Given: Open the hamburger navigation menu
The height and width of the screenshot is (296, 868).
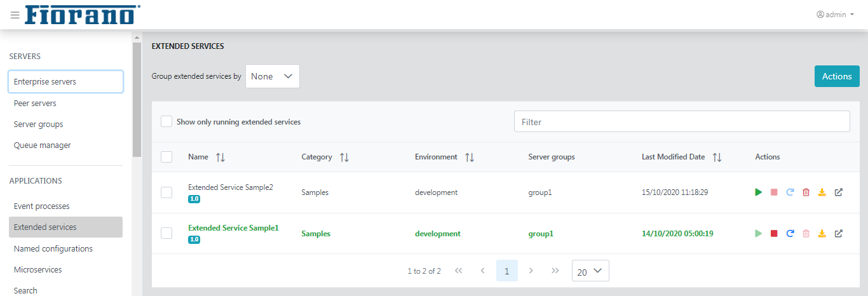Looking at the screenshot, I should point(15,15).
